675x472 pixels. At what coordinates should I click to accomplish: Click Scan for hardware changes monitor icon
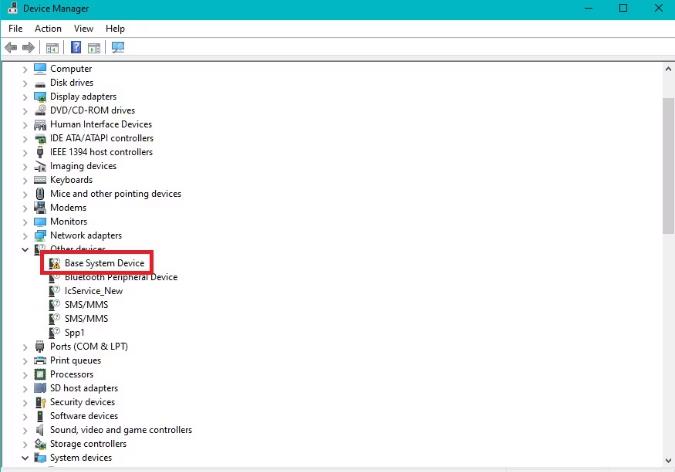coord(118,47)
